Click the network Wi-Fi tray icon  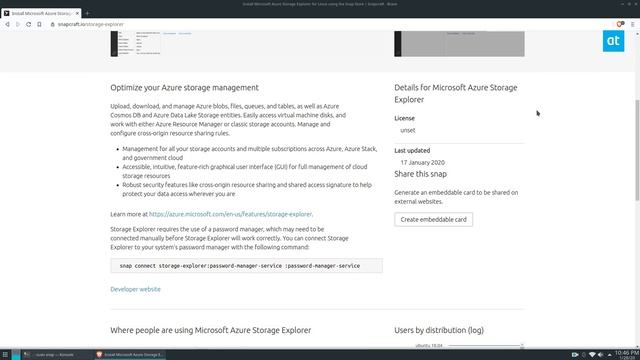(592, 355)
